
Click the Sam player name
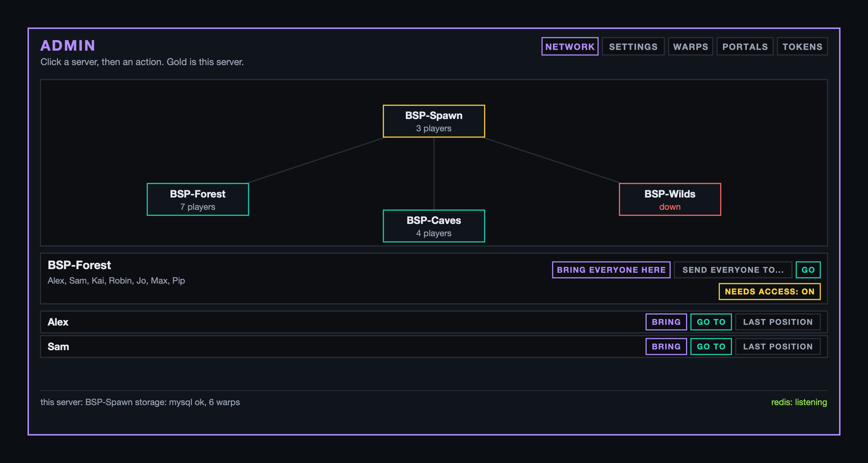pos(58,347)
